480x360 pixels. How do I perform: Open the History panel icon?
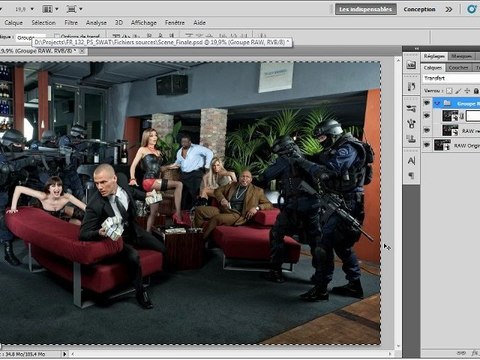pos(411,87)
